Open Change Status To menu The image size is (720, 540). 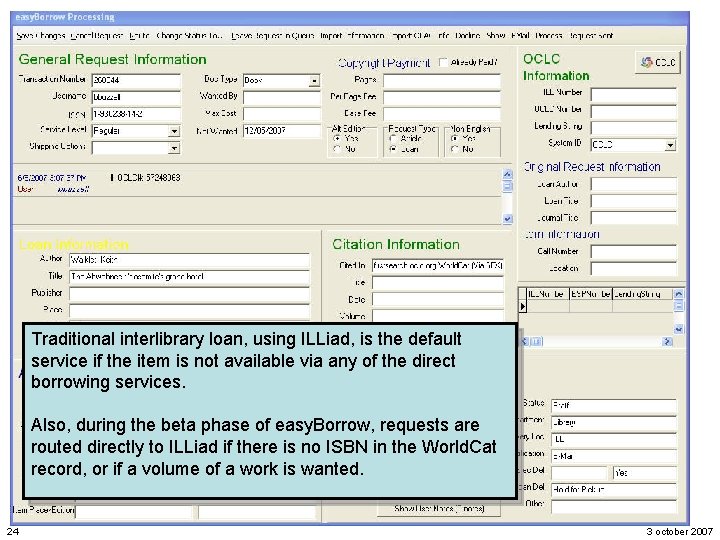click(189, 36)
